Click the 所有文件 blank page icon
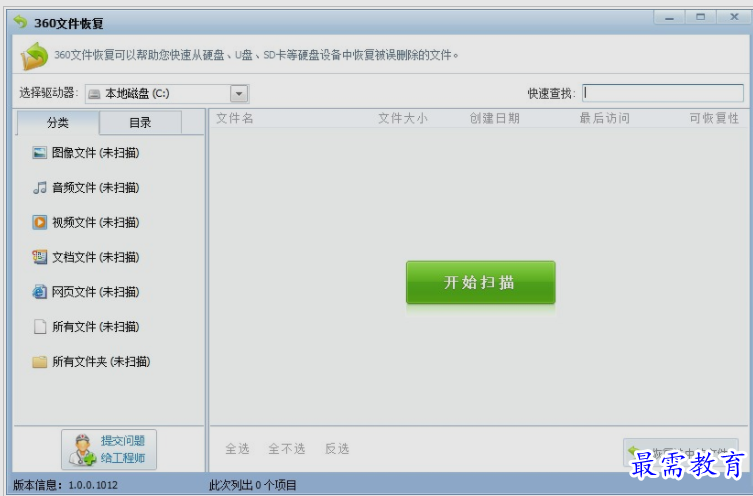Screen dimensions: 753x496 click(x=39, y=327)
